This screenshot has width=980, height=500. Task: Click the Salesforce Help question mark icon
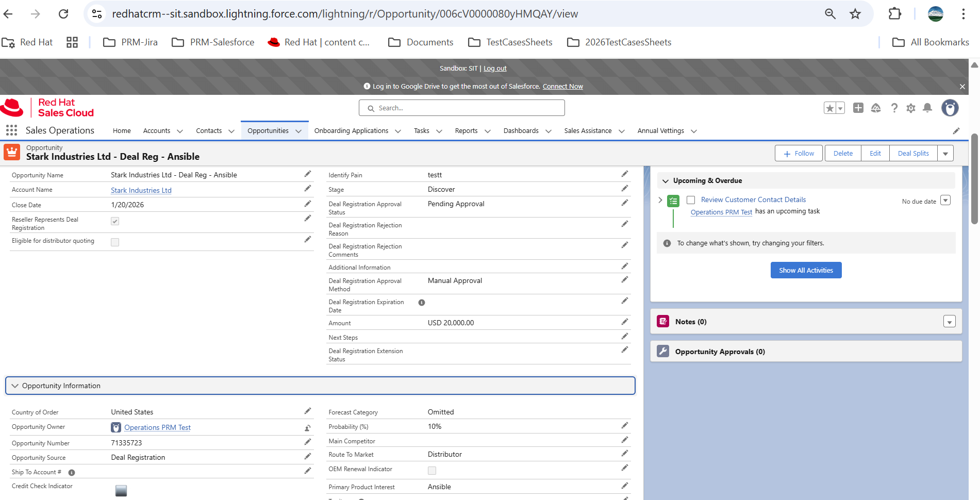click(x=894, y=108)
